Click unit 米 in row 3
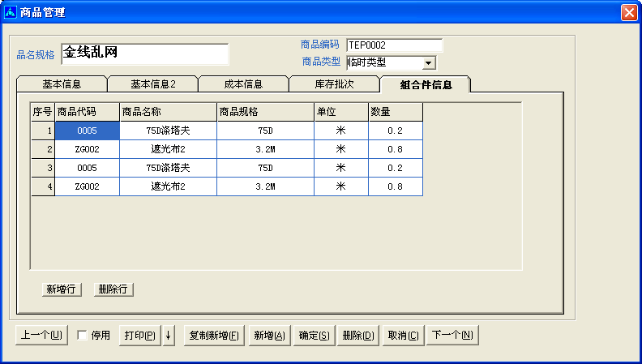 (341, 168)
